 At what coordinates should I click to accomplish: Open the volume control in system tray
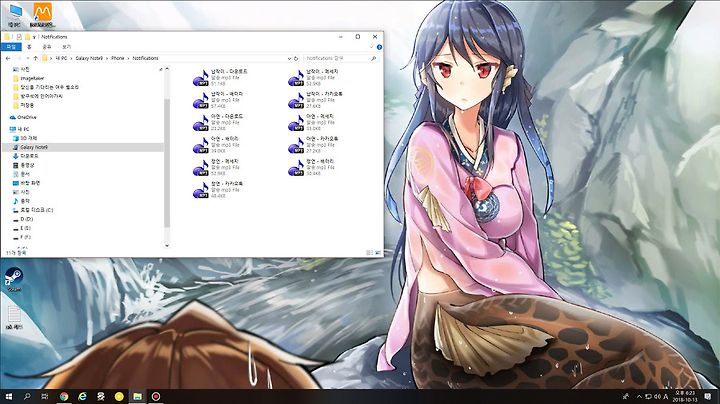point(657,396)
